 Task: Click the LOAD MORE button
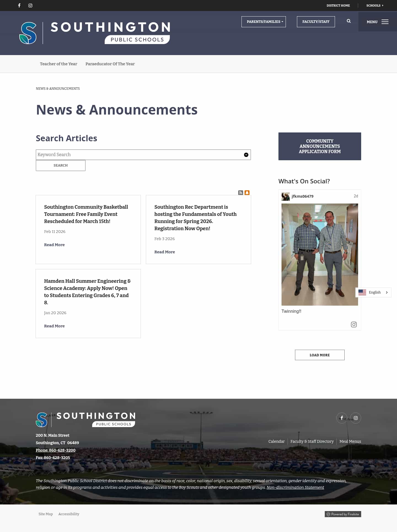[x=320, y=355]
